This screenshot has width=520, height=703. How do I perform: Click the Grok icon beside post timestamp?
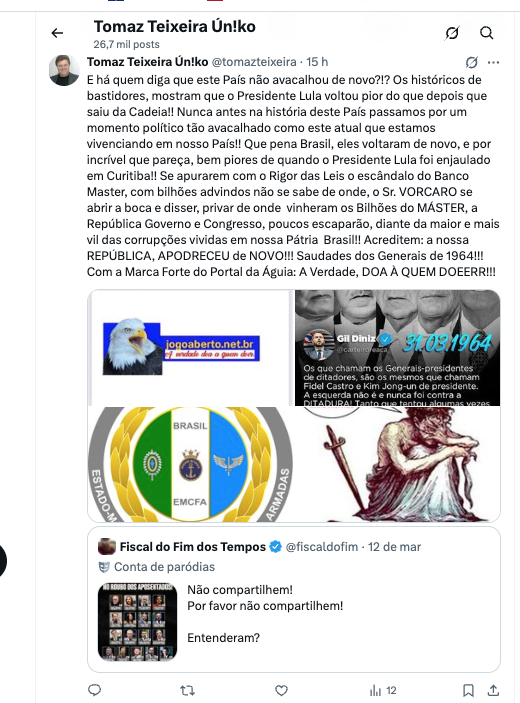click(472, 62)
